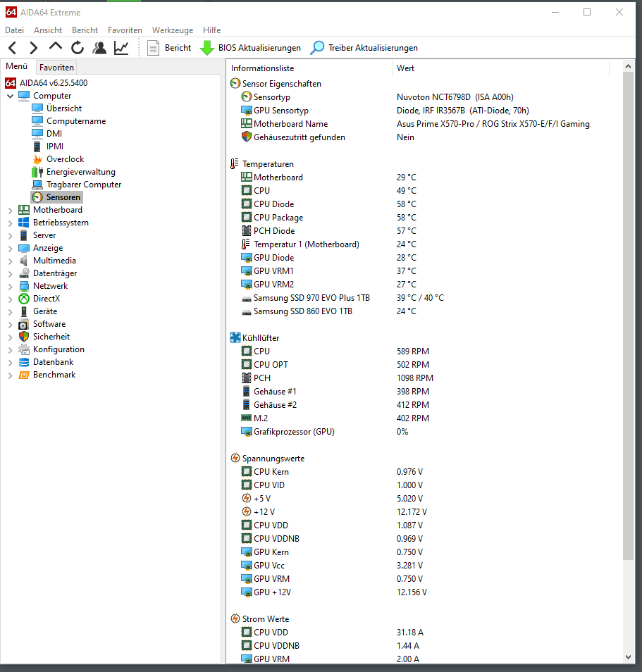Click the scrollbar up arrow
Viewport: 642px width, 672px height.
(628, 66)
